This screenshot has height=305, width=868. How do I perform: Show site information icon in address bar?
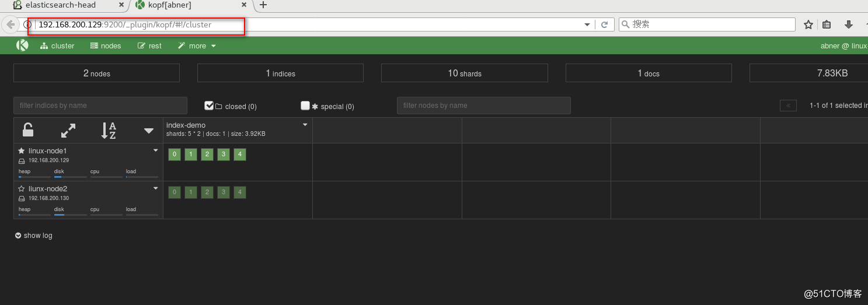pos(27,24)
